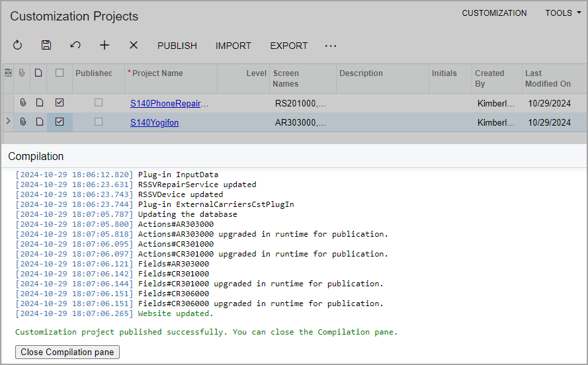The image size is (588, 365).
Task: Click the Save disk icon
Action: [46, 46]
